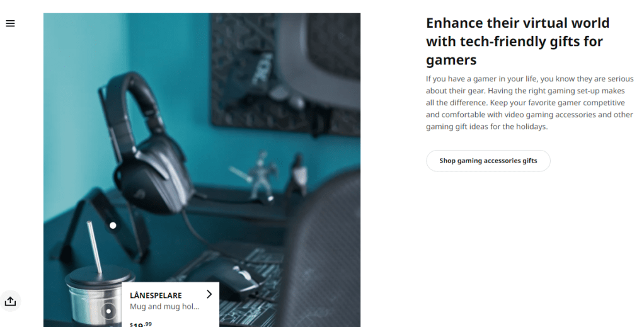Click the metal straw in the mug
This screenshot has width=644, height=327.
coord(95,248)
